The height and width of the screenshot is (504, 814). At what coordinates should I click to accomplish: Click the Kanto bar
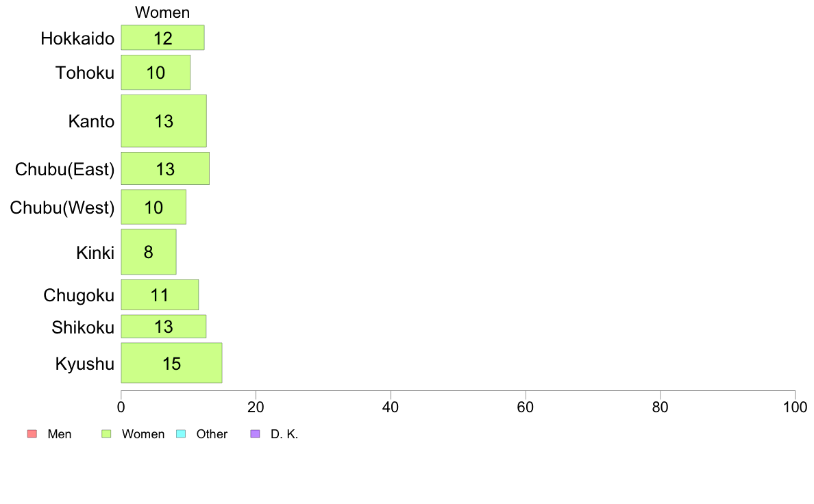164,121
